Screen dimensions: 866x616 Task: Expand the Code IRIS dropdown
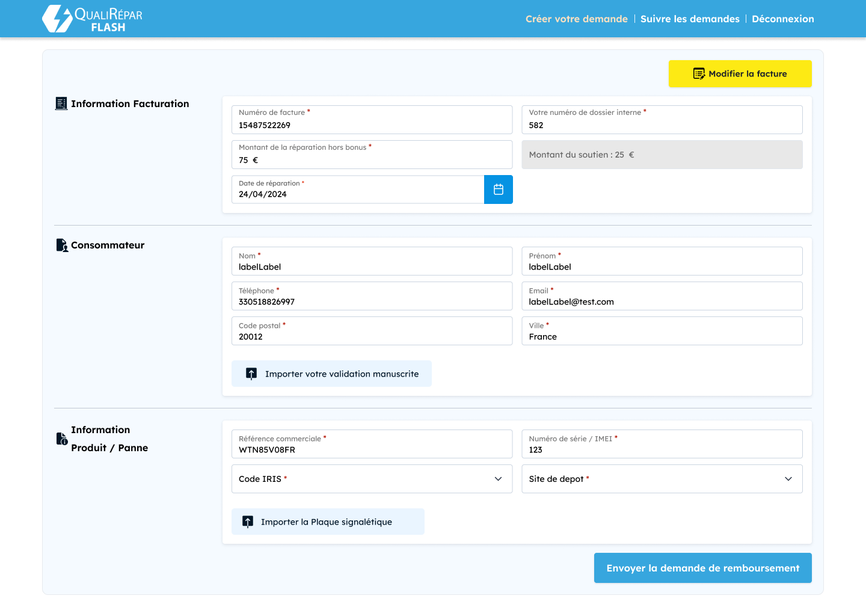click(x=372, y=479)
